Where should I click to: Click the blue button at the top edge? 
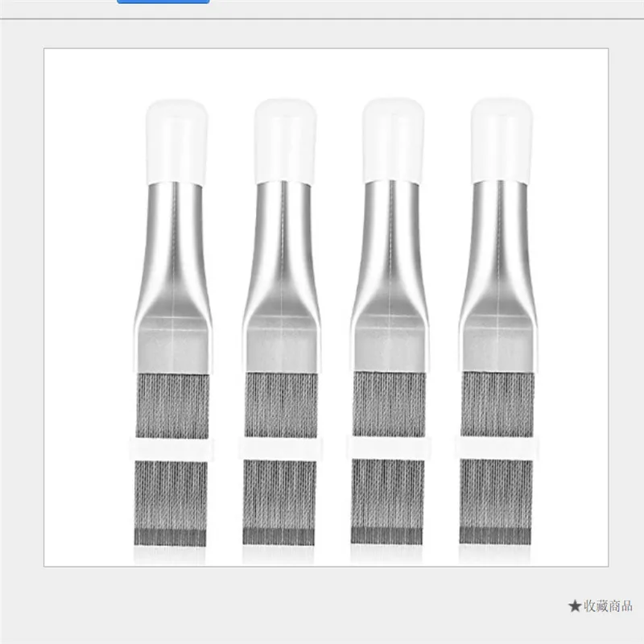(x=163, y=2)
